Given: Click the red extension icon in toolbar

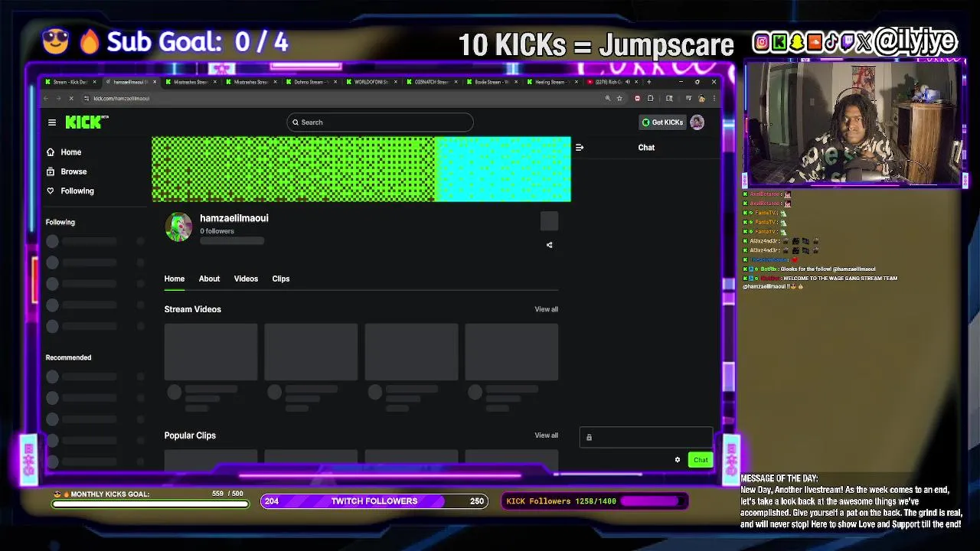Looking at the screenshot, I should pos(637,98).
